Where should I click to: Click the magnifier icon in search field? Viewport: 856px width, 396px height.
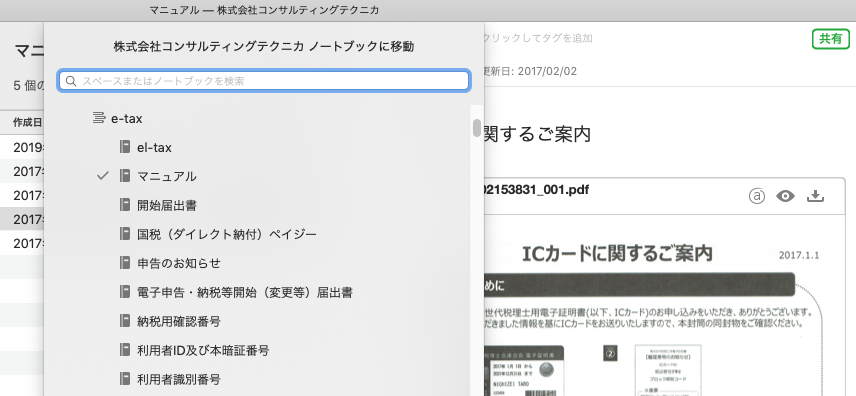pyautogui.click(x=71, y=81)
